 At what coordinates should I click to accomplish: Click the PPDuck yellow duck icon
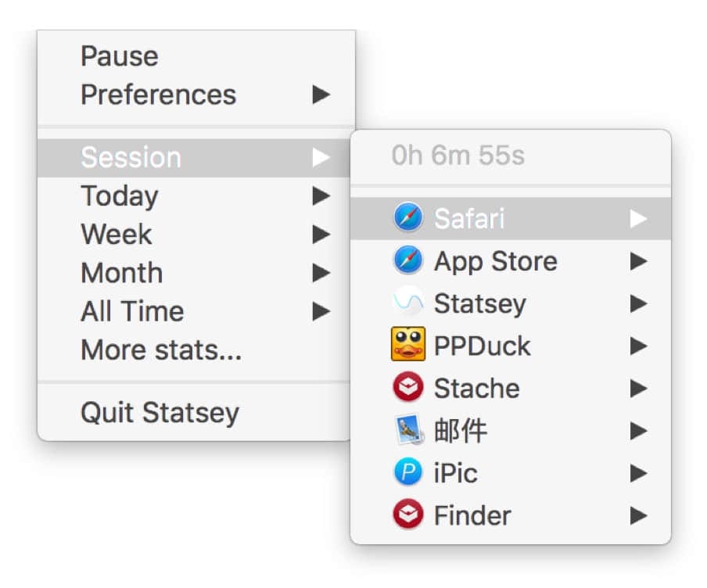point(408,344)
